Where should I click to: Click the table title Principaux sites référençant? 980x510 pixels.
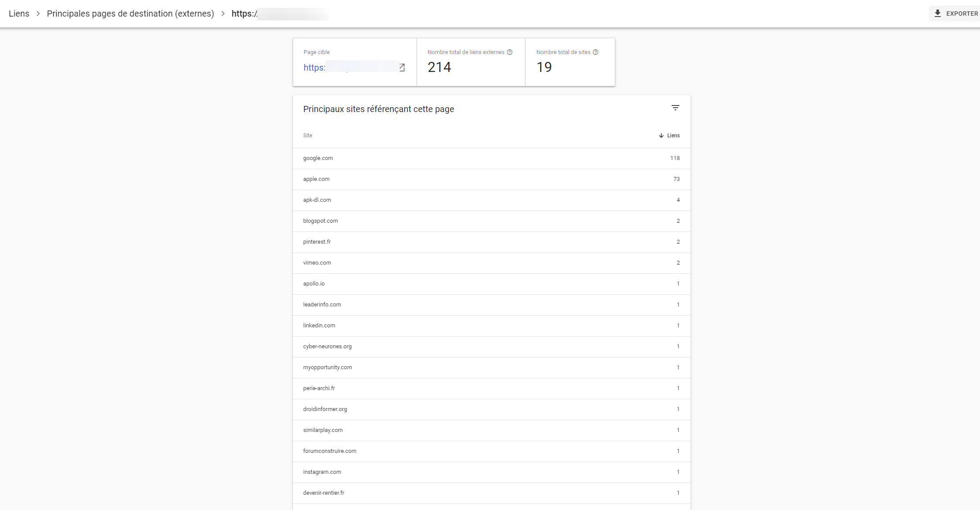coord(378,109)
